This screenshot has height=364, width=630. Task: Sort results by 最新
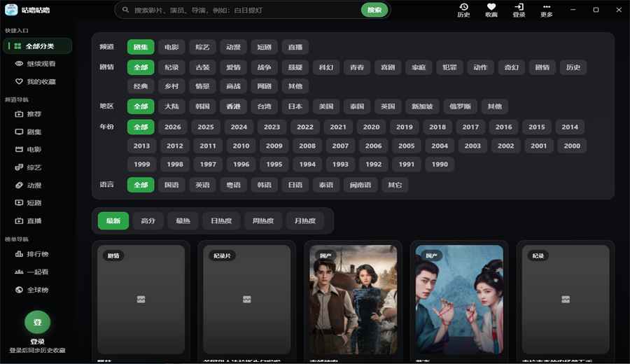click(x=113, y=220)
